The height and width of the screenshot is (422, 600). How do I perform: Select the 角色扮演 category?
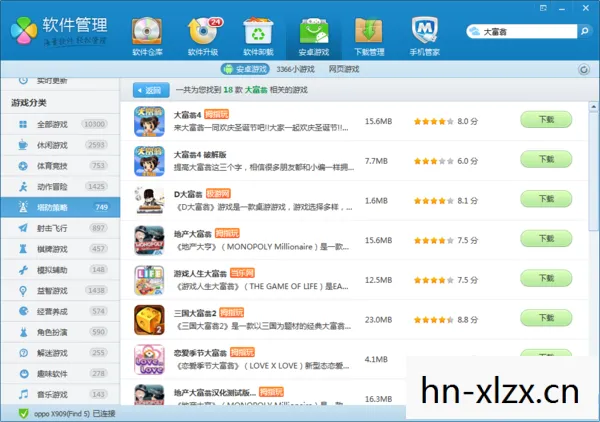(60, 332)
